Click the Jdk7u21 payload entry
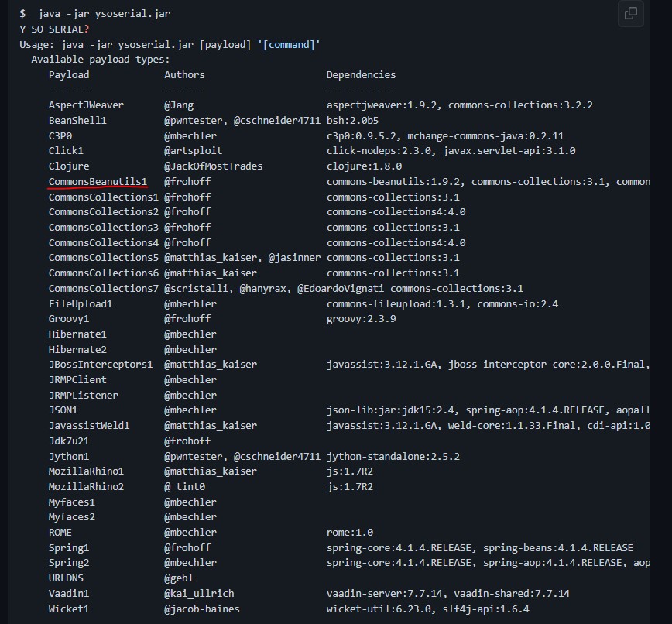 [68, 441]
